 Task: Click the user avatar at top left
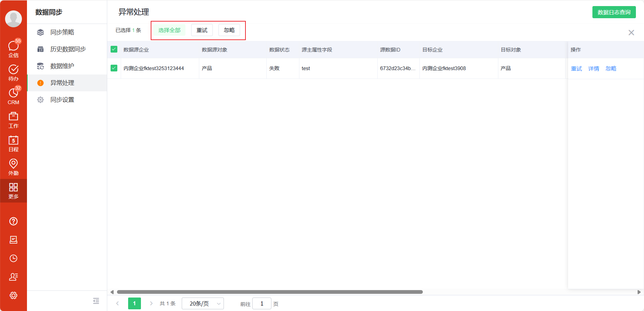tap(13, 19)
